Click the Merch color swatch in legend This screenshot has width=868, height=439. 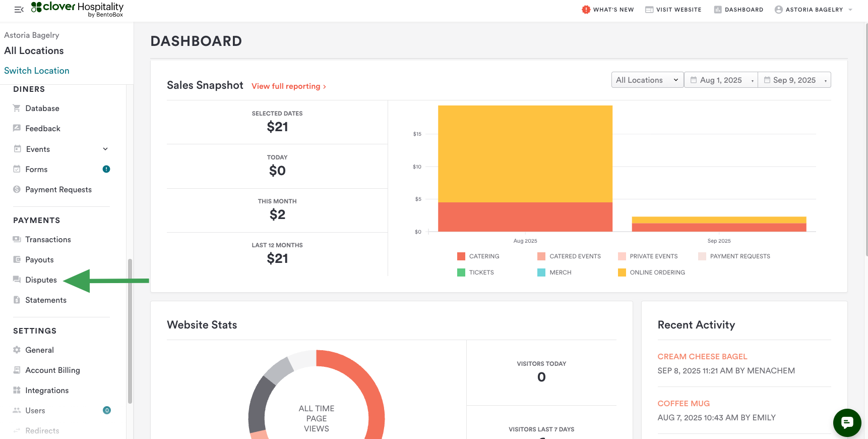pyautogui.click(x=541, y=272)
